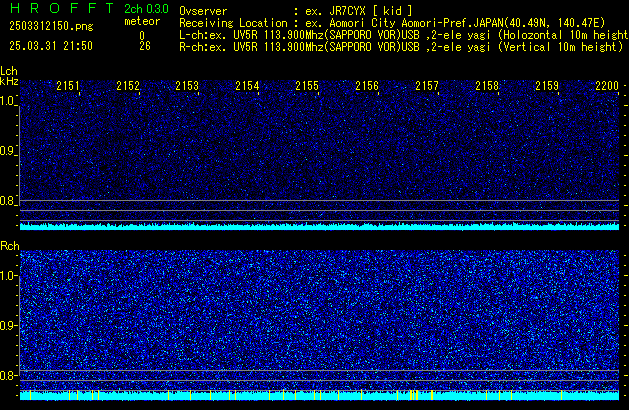
Task: Select the Rch 0.9 frequency tick label
Action: [8, 325]
